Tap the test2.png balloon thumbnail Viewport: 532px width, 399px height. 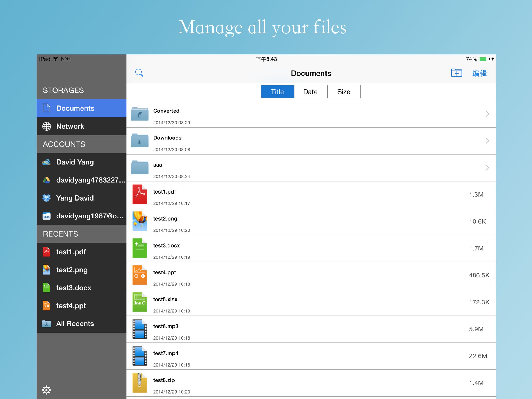(x=140, y=221)
